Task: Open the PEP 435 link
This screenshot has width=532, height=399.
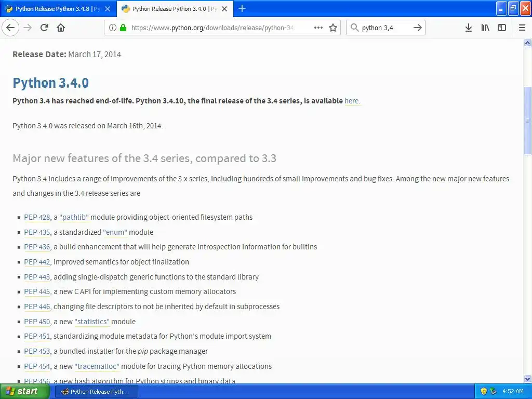Action: 37,232
